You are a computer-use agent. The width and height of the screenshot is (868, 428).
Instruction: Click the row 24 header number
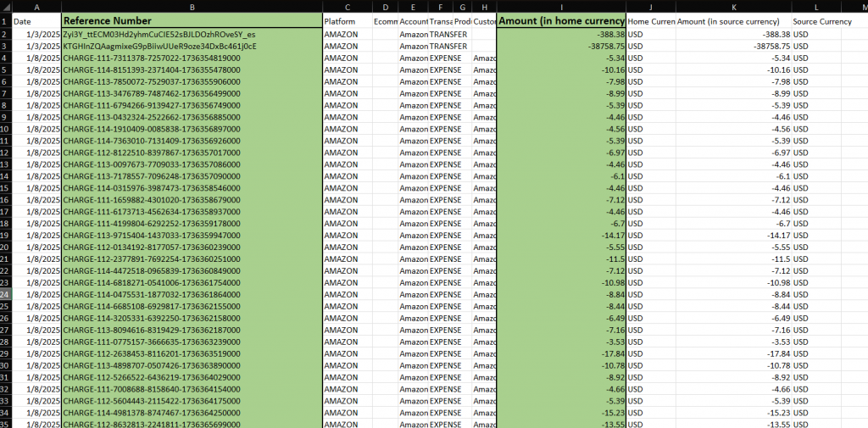(5, 294)
